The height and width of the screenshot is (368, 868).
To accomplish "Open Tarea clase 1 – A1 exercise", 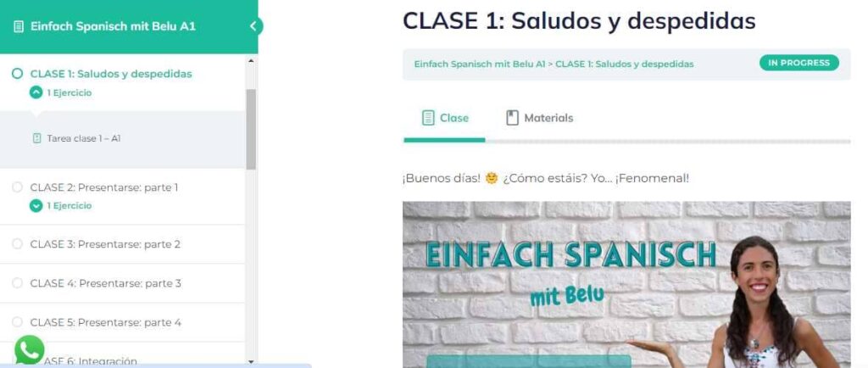I will (x=84, y=138).
